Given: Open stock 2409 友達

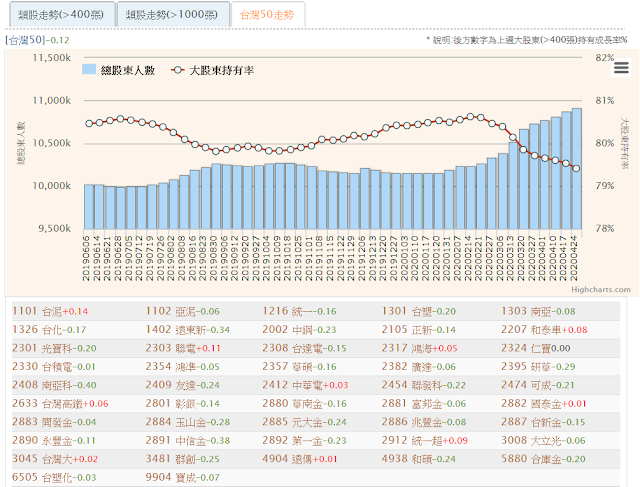Looking at the screenshot, I should (x=170, y=385).
